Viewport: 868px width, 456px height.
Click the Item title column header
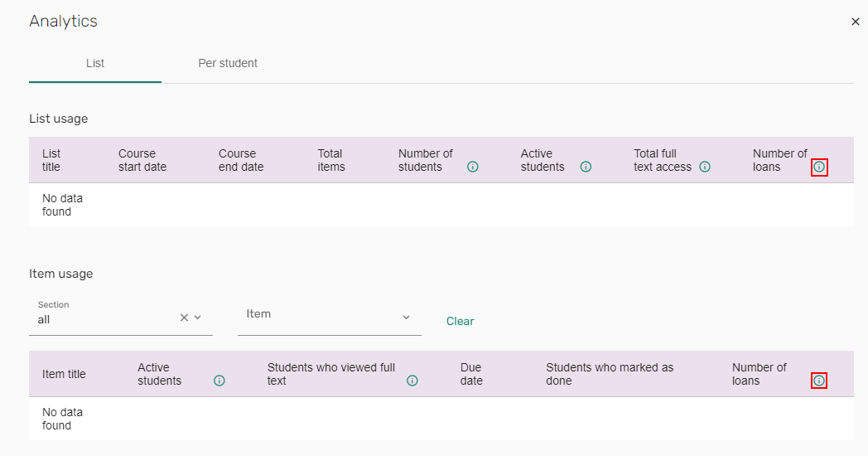pos(64,374)
